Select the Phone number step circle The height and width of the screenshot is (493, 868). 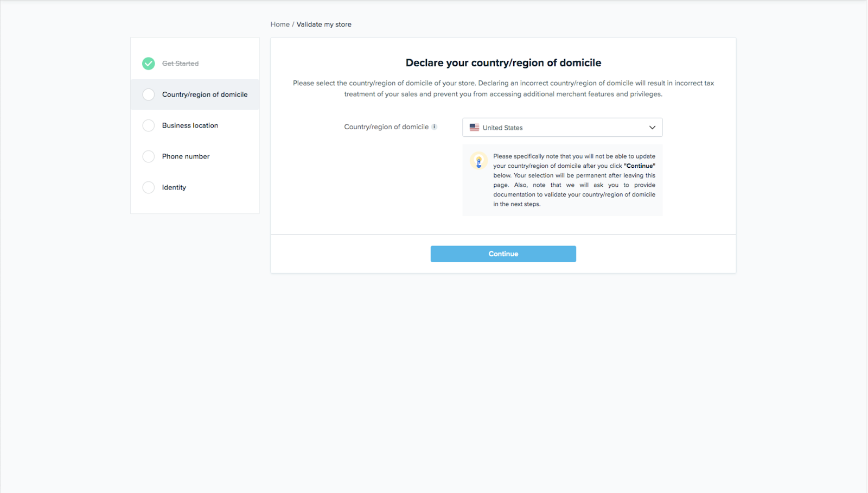coord(148,156)
